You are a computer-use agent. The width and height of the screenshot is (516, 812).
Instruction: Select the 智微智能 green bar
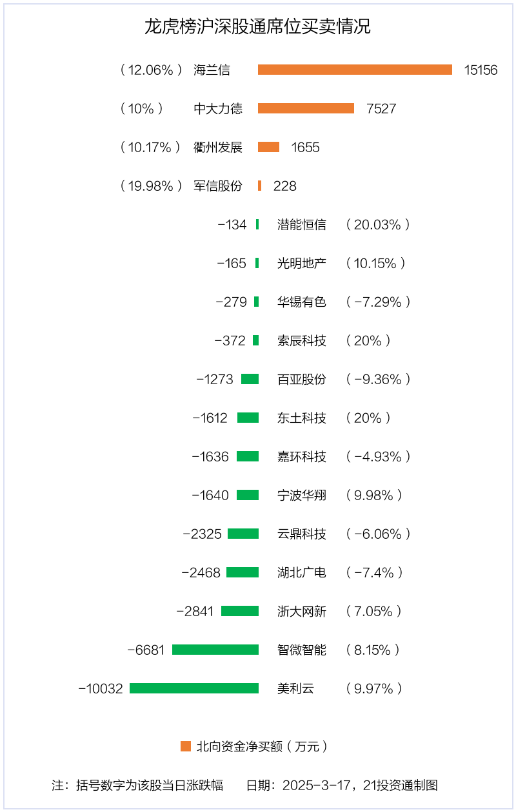click(x=215, y=650)
